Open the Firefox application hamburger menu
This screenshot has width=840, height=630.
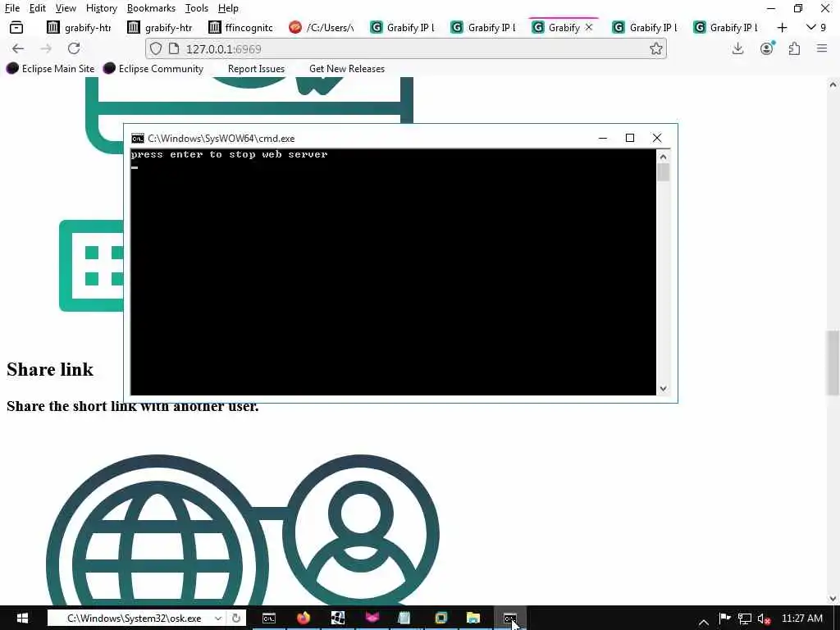(822, 48)
